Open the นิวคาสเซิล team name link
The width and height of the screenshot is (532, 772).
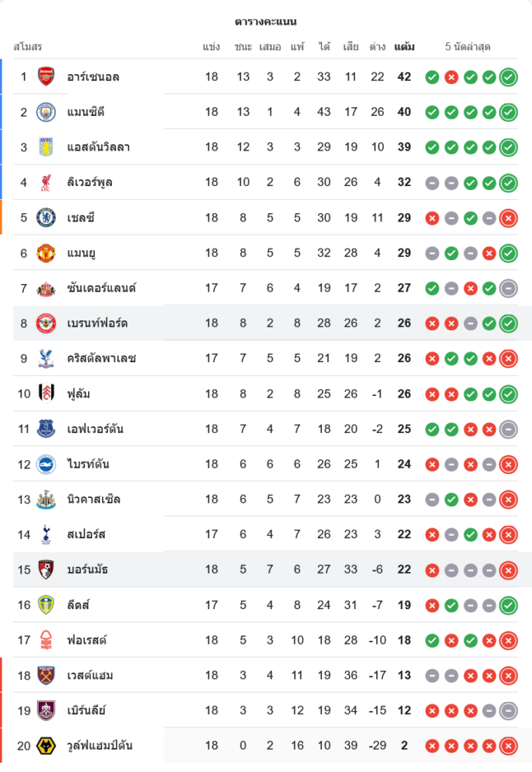(93, 499)
